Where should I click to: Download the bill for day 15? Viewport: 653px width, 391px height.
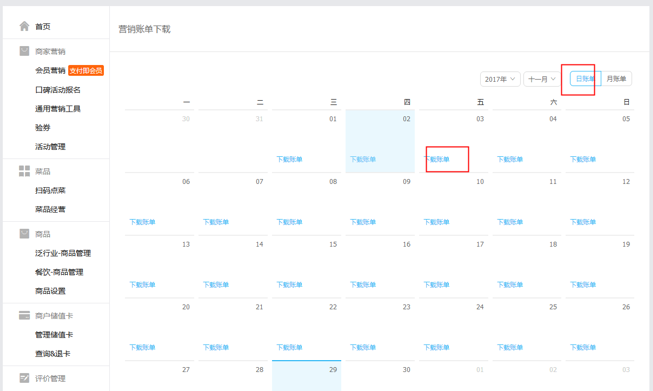(289, 285)
